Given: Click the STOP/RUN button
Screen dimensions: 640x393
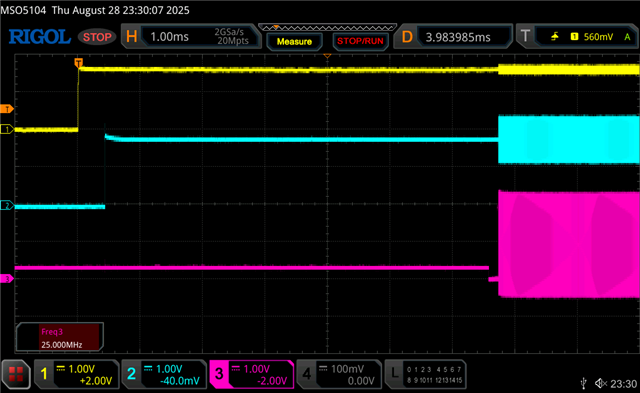Looking at the screenshot, I should coord(360,42).
